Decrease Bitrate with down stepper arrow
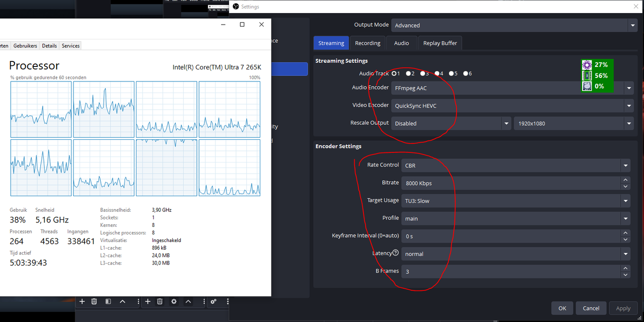Screen dimensions: 644x322 625,187
